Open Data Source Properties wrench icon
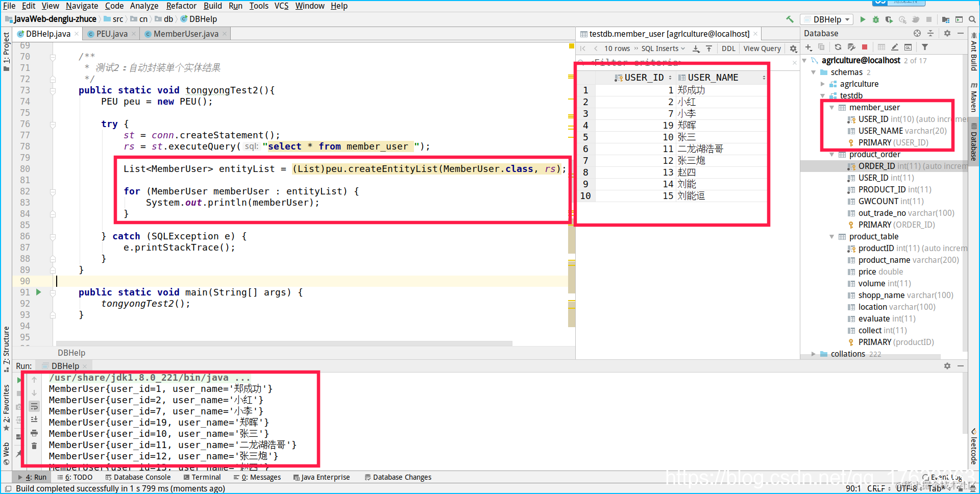The image size is (980, 494). [x=851, y=47]
